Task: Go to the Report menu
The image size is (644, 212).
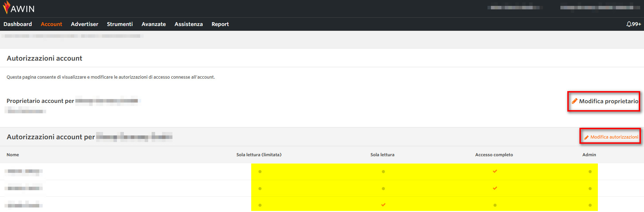Action: point(220,24)
